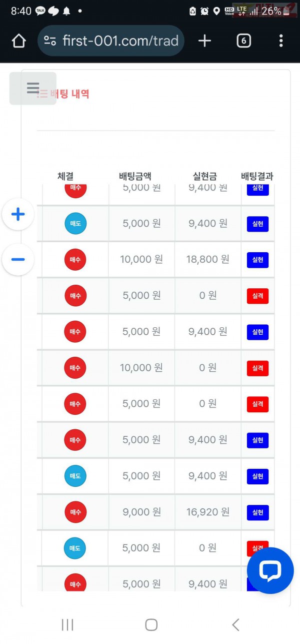This screenshot has height=644, width=300.
Task: Select the 매수 badge in the 10,000 won row
Action: pos(75,260)
